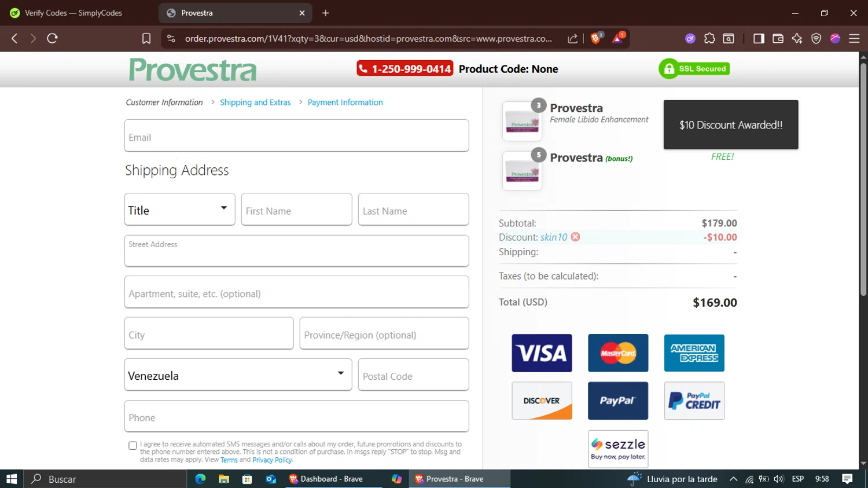Toggle the browser sidebar panel icon
The image size is (868, 488).
(x=759, y=38)
